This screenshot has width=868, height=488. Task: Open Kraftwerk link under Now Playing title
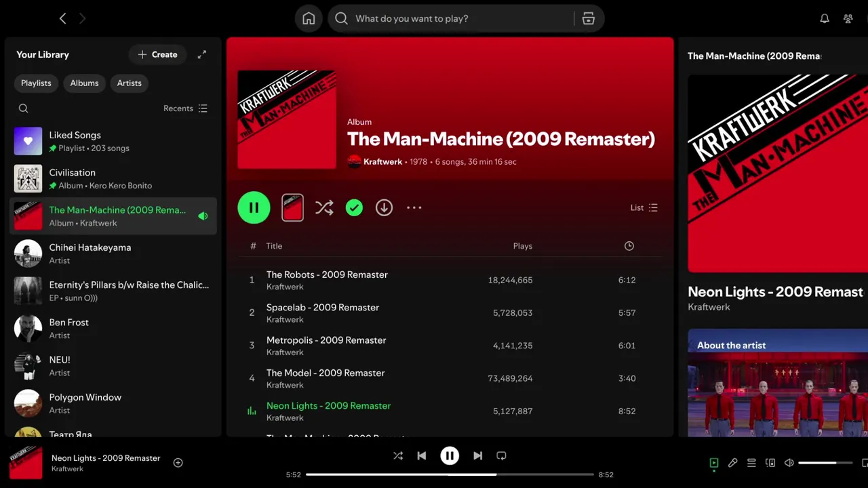pos(709,307)
